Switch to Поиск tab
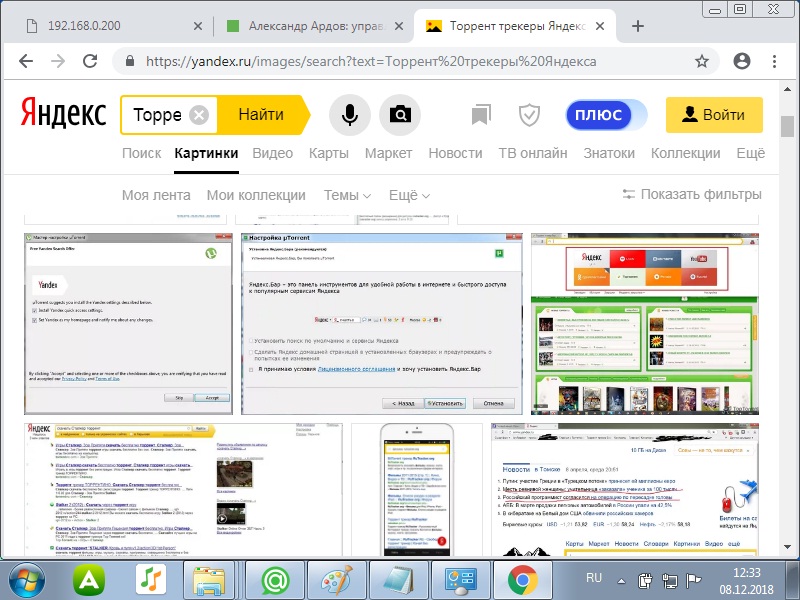 (141, 153)
